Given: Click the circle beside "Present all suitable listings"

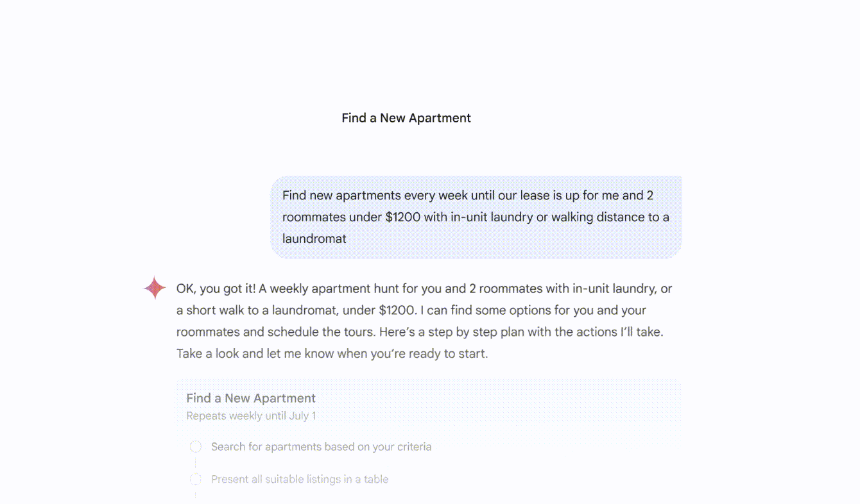Looking at the screenshot, I should point(196,479).
